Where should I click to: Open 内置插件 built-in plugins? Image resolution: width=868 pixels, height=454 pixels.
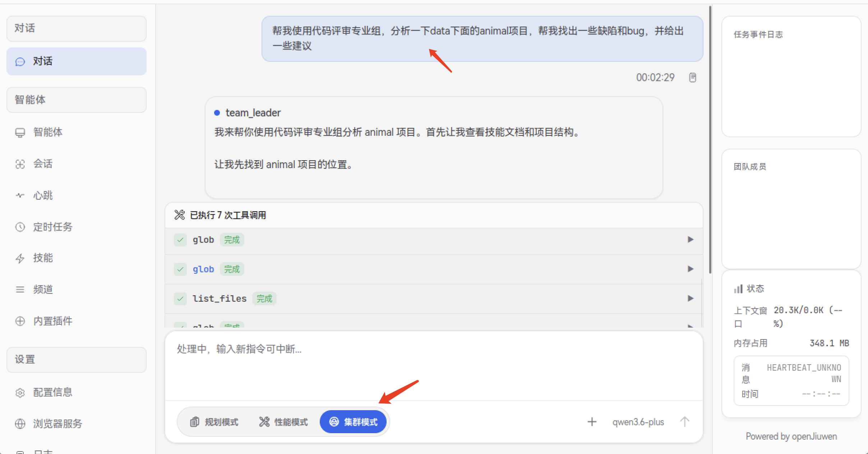77,321
